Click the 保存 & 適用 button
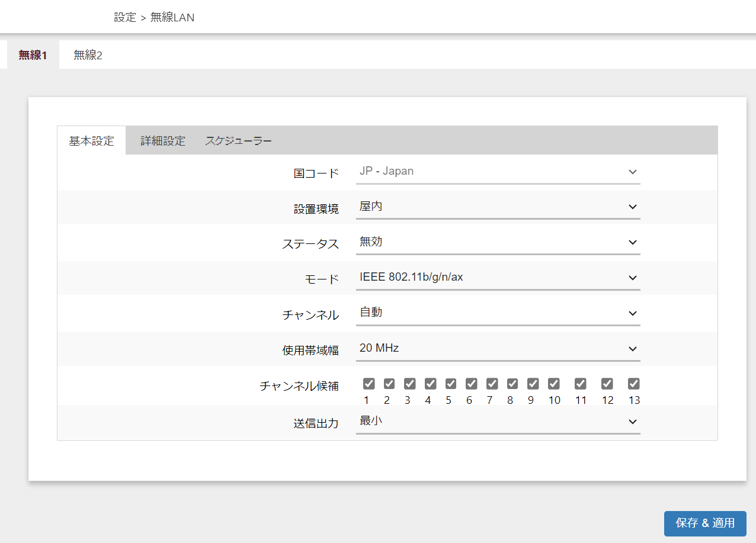756x543 pixels. pos(705,523)
